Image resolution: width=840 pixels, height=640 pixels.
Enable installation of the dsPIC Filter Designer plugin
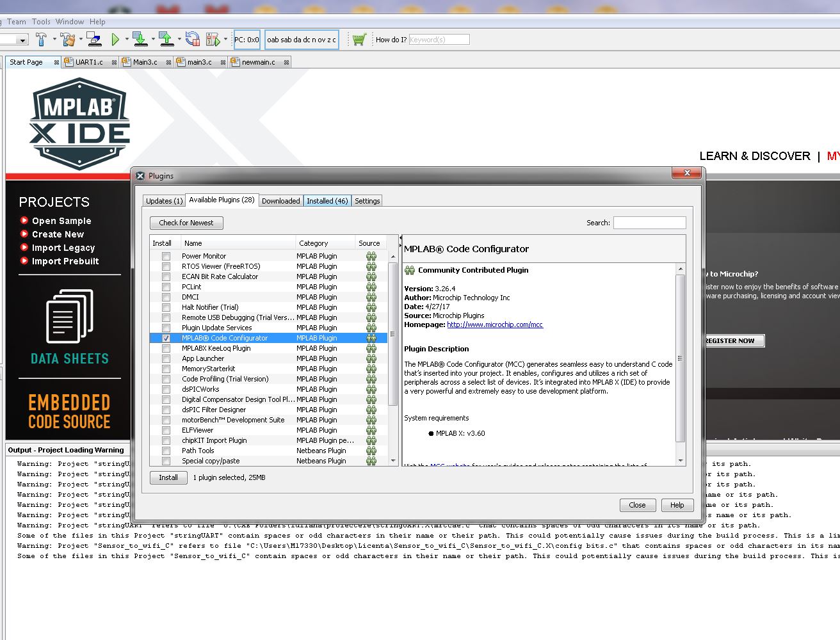tap(165, 410)
